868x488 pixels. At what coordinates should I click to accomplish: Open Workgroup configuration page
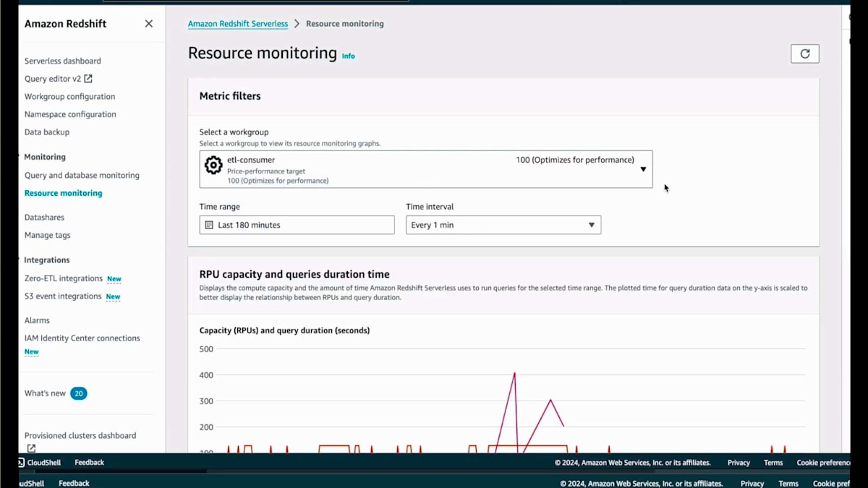tap(69, 96)
